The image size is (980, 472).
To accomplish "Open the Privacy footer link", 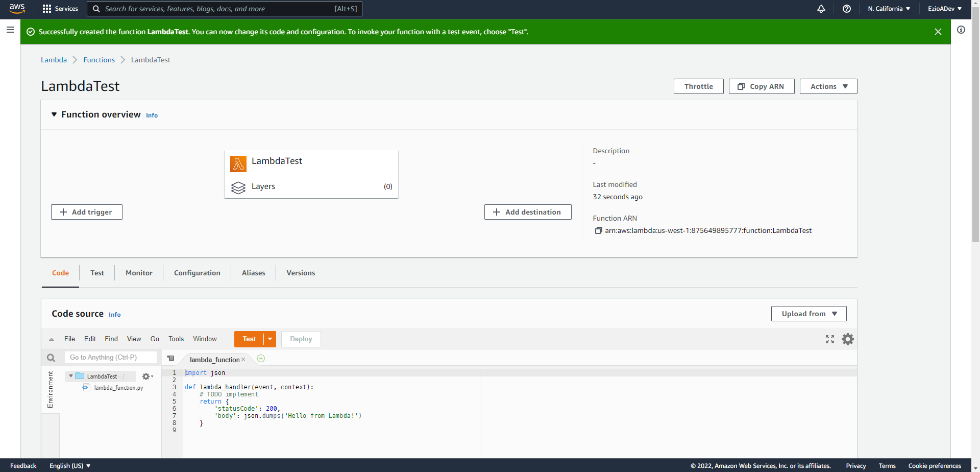I will pos(856,466).
